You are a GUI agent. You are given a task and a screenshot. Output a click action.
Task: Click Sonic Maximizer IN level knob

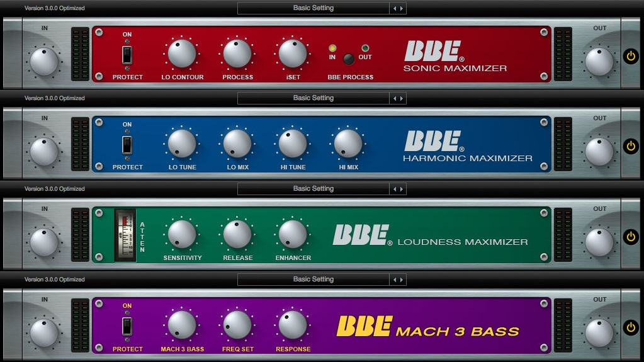44,62
